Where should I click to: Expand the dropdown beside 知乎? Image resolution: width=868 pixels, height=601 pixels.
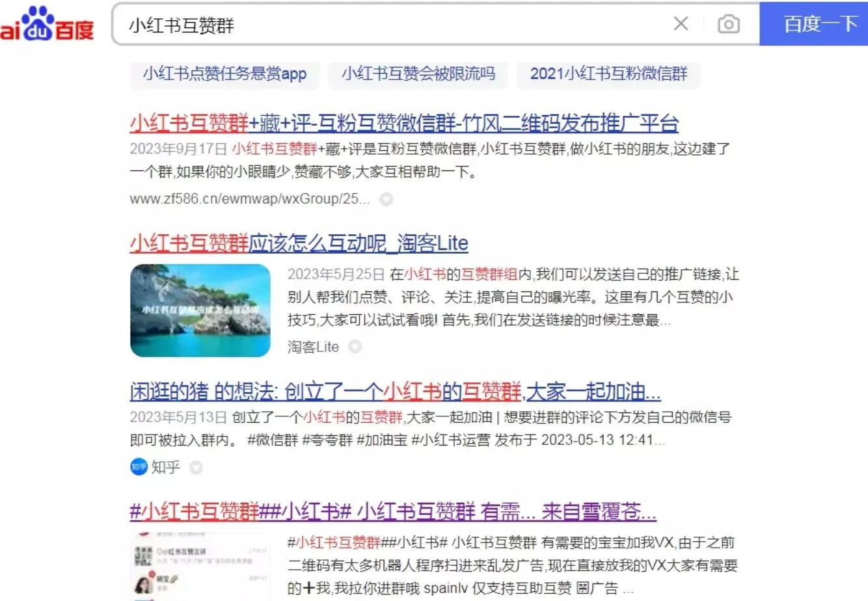point(196,467)
